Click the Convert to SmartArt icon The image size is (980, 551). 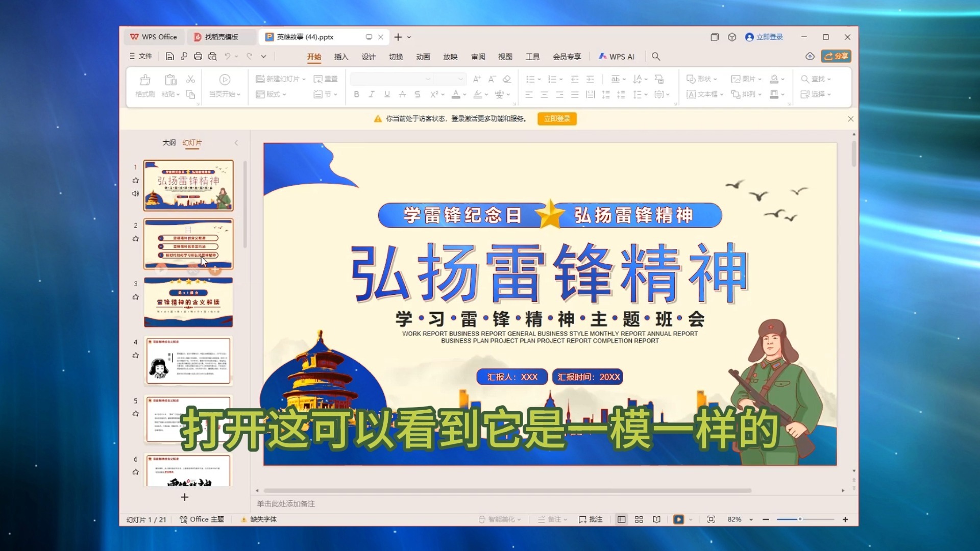659,79
